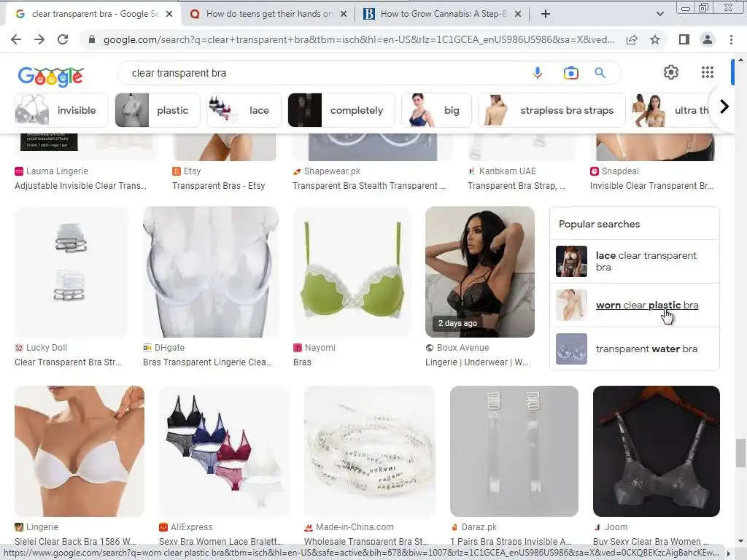Select the 'lace' filter chip
Viewport: 747px width, 560px height.
244,111
